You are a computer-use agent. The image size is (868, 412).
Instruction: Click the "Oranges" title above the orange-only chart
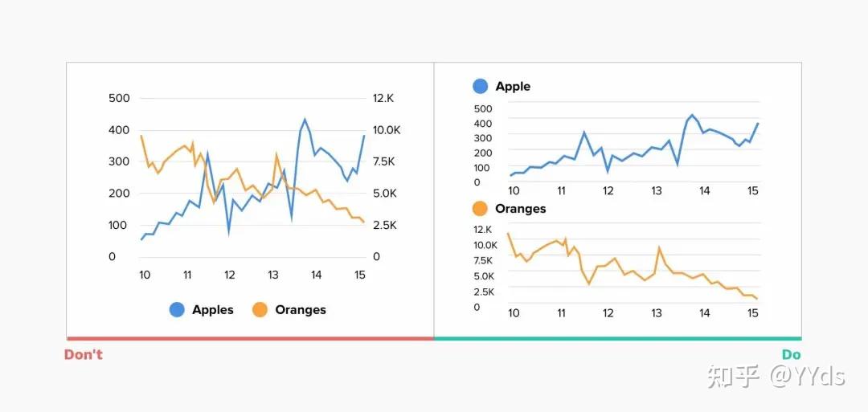520,209
